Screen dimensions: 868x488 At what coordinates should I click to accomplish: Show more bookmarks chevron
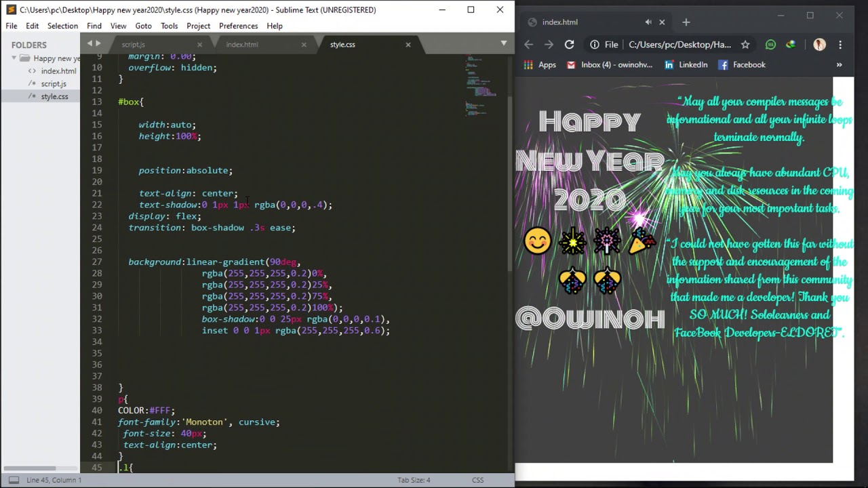pyautogui.click(x=839, y=64)
